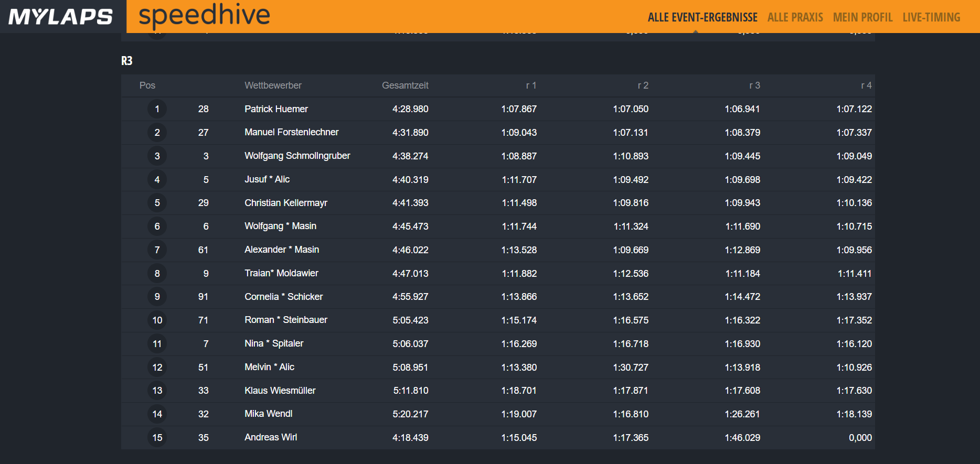
Task: Click the Wettbewerber column header
Action: point(273,85)
